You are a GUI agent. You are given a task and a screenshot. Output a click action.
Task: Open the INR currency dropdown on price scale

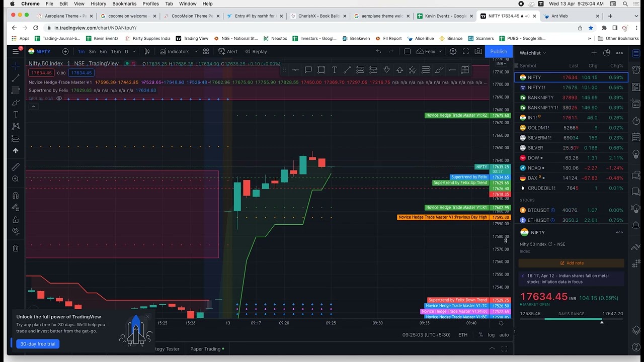[501, 64]
